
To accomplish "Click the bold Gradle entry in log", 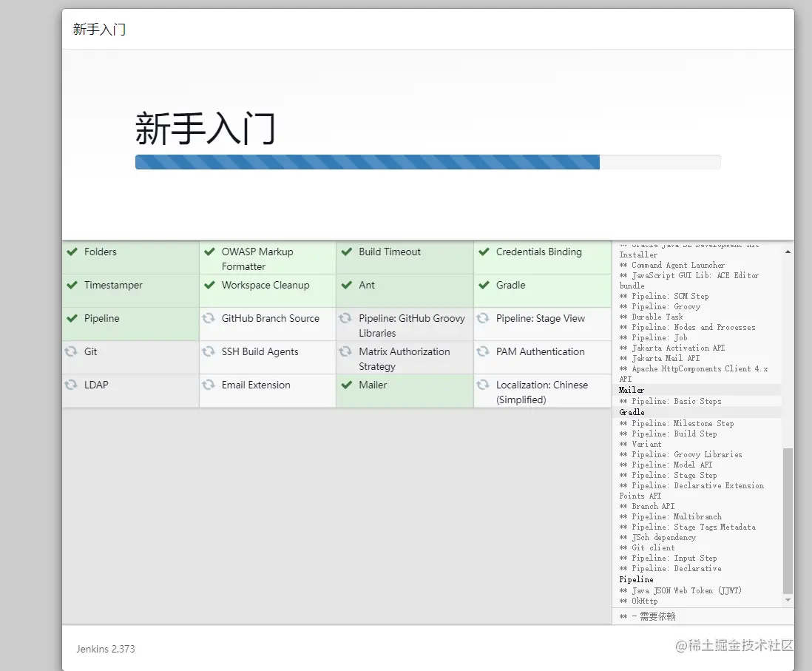I will coord(632,413).
